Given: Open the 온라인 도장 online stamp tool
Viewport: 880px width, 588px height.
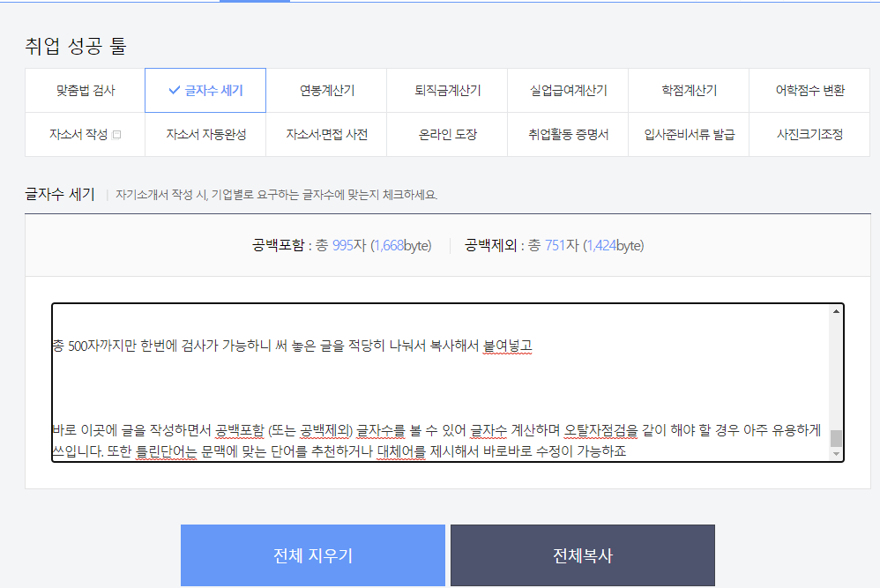Looking at the screenshot, I should pos(446,133).
